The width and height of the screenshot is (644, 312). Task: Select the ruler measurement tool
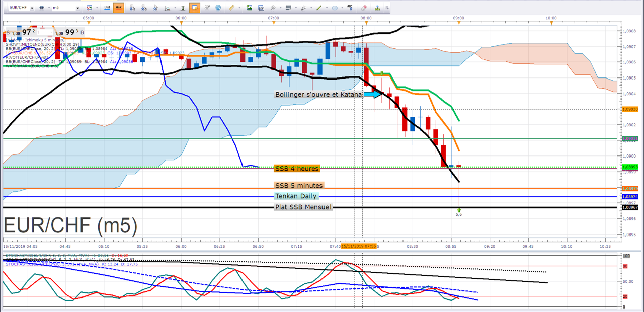[x=231, y=8]
